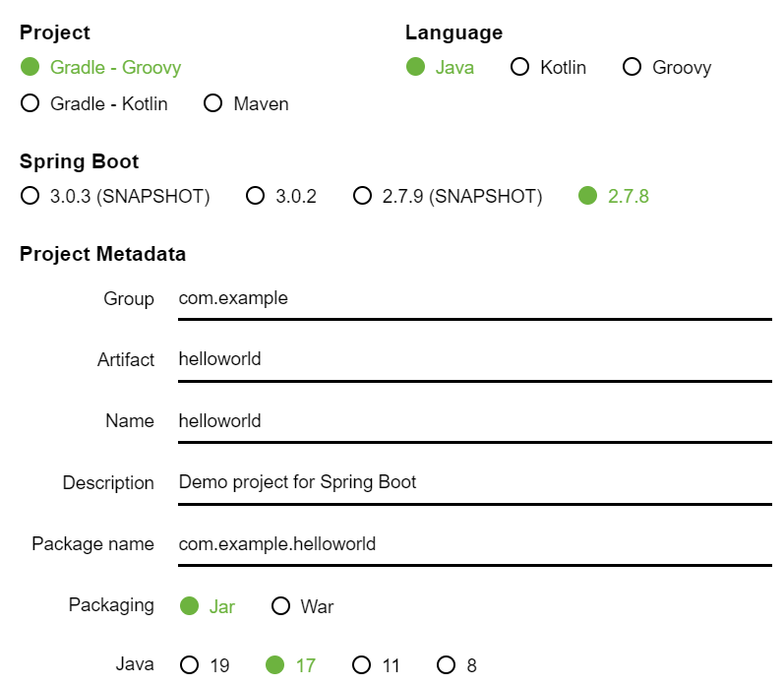Focus the Artifact text field
Image resolution: width=784 pixels, height=686 pixels.
click(x=474, y=359)
